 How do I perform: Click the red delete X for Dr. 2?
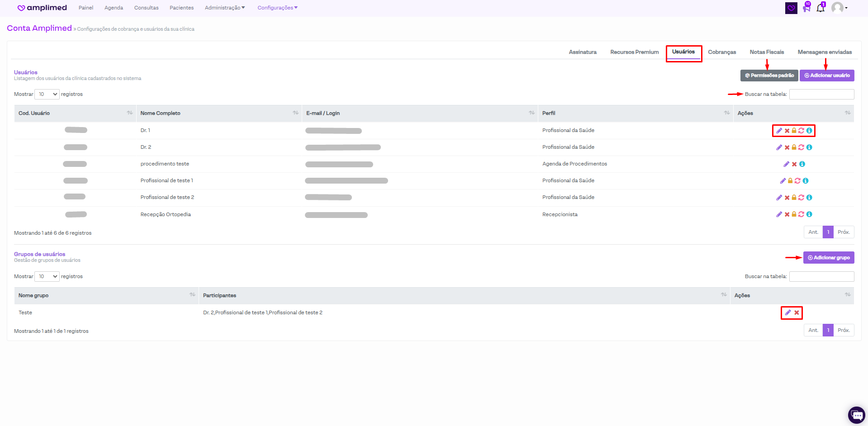tap(787, 147)
